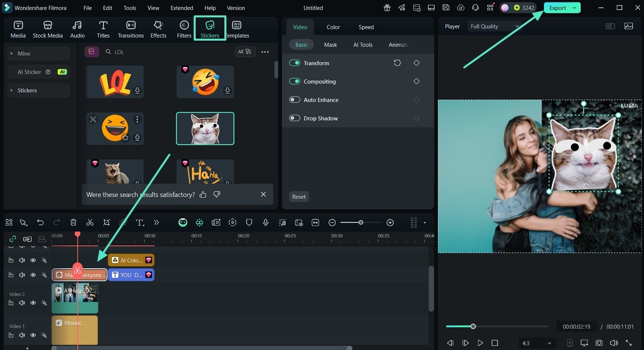
Task: Click the scopes waveform icon in player
Action: point(629,26)
